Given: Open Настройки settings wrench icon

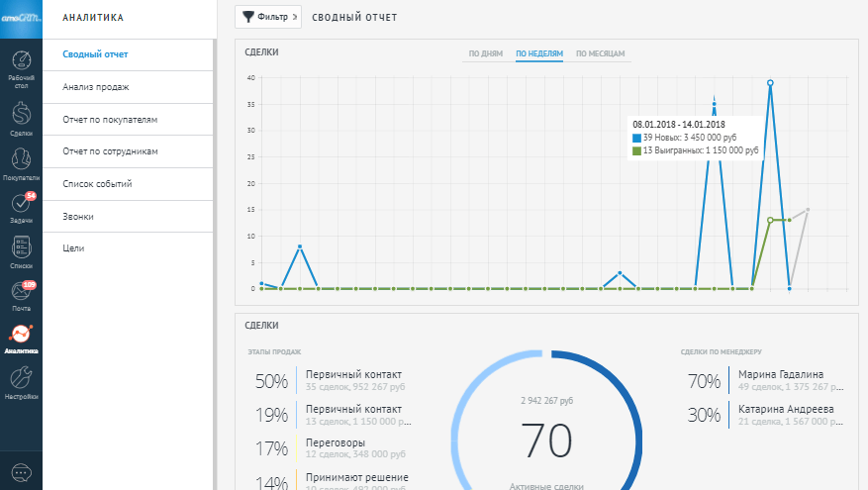Looking at the screenshot, I should tap(21, 381).
